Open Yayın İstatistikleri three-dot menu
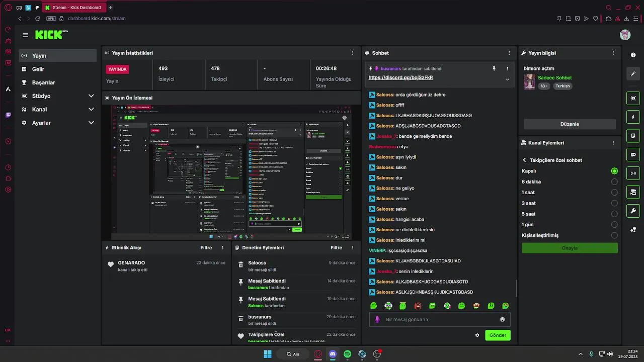This screenshot has width=644, height=362. pyautogui.click(x=353, y=53)
